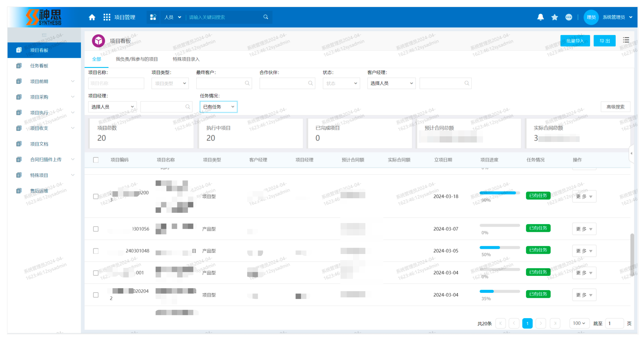Check the row dated 2024-03-05
This screenshot has height=348, width=644.
[96, 251]
